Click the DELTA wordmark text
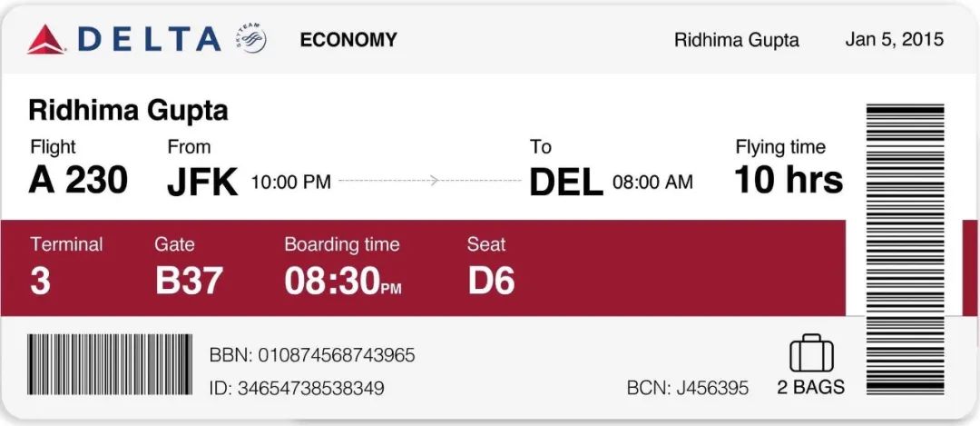Viewport: 980px width, 426px height. [149, 39]
